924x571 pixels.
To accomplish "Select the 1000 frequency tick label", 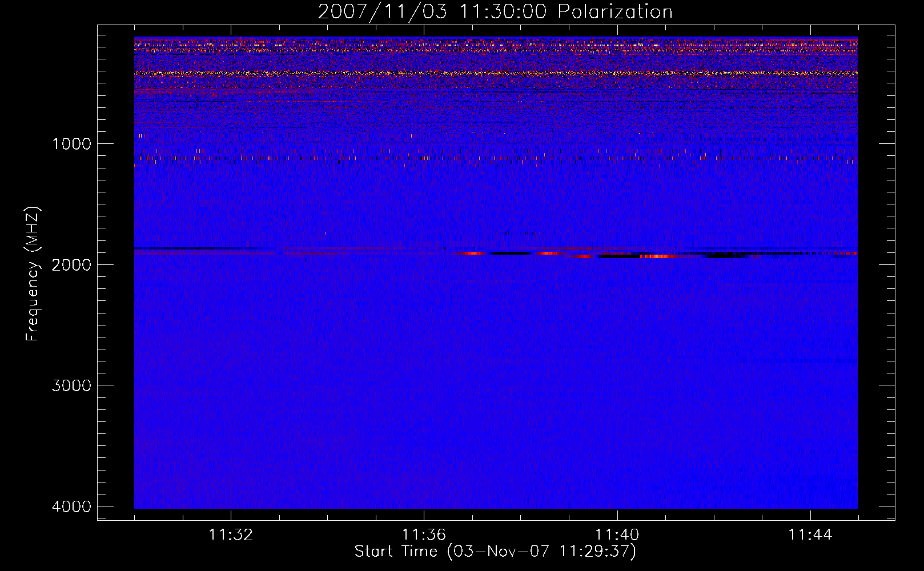I will pos(71,143).
